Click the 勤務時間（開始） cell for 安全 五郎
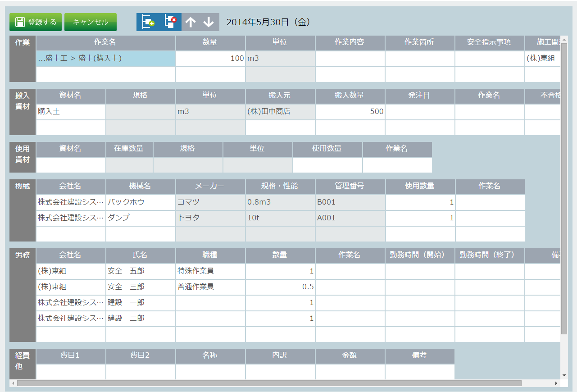Viewport: 577px width, 392px height. (420, 271)
